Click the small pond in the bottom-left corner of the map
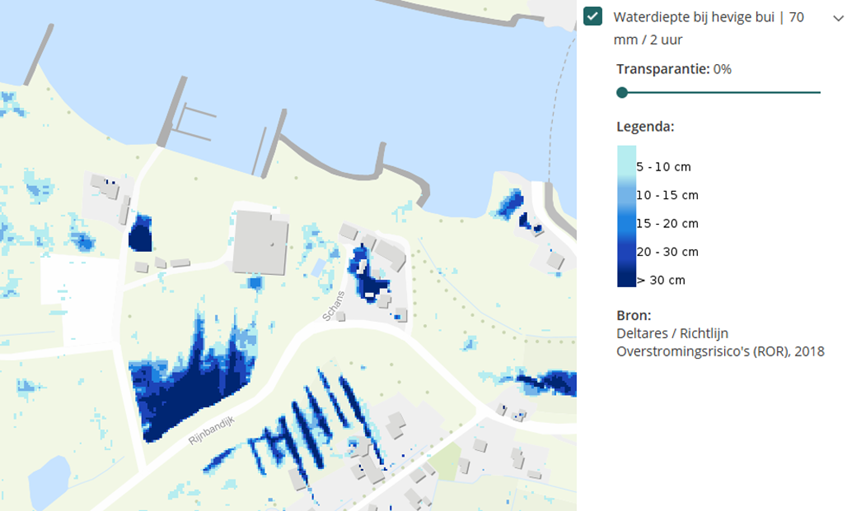Image resolution: width=847 pixels, height=511 pixels. (48, 482)
